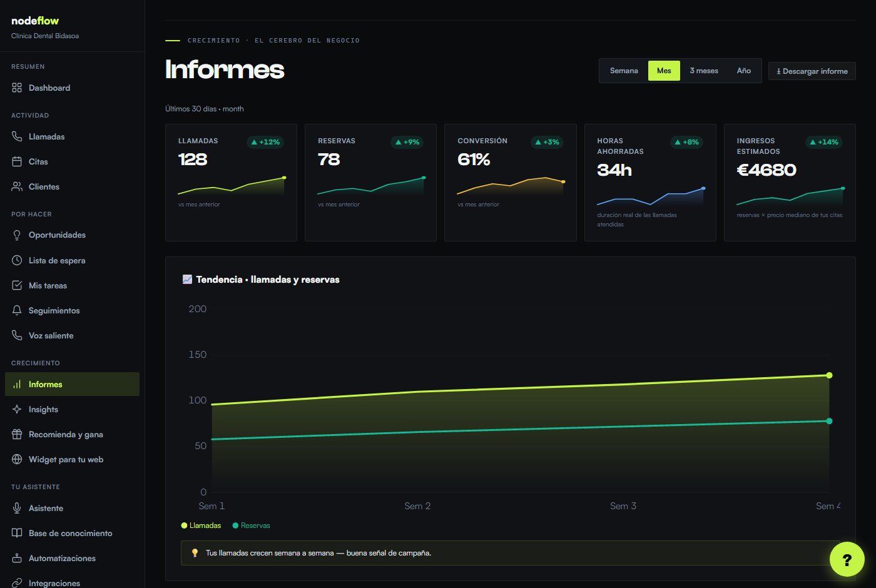Click the Sem 2 axis label
Viewport: 876px width, 588px height.
tap(417, 506)
